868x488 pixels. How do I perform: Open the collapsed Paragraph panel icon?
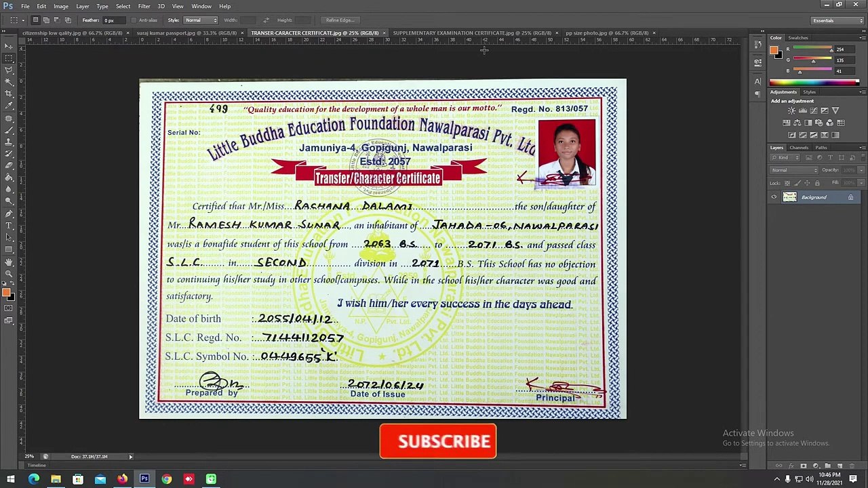(x=758, y=94)
